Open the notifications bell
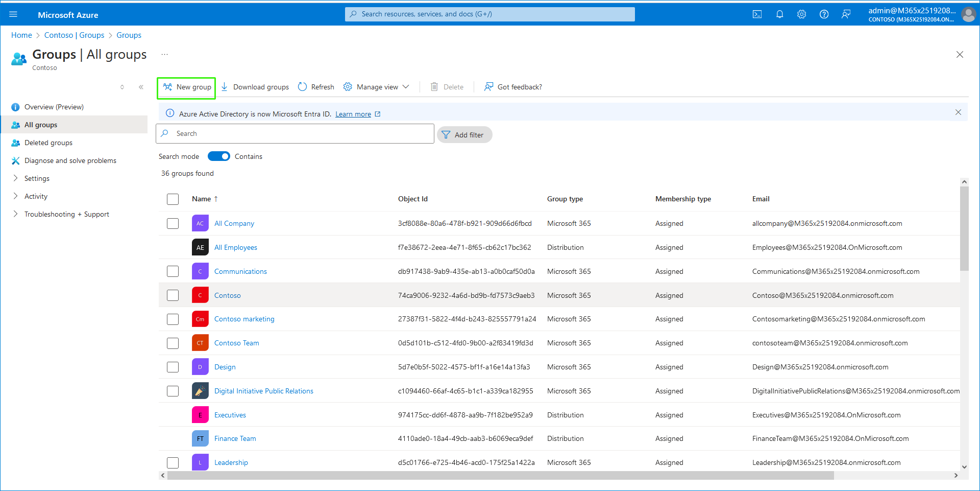The image size is (980, 491). 779,14
